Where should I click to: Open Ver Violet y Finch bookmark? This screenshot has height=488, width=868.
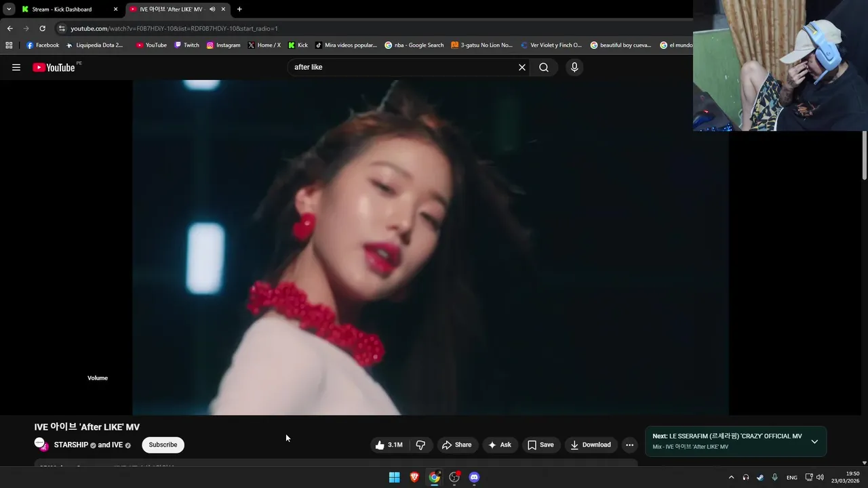tap(551, 45)
